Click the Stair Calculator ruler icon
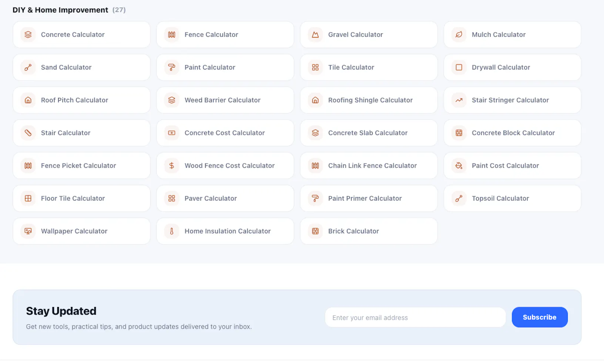 [x=28, y=133]
